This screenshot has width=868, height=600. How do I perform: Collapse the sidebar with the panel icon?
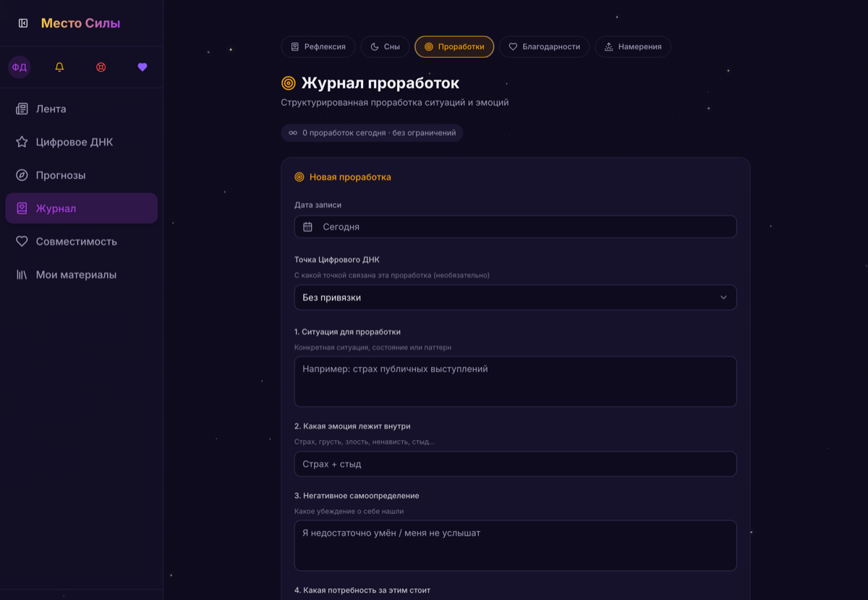pyautogui.click(x=23, y=23)
